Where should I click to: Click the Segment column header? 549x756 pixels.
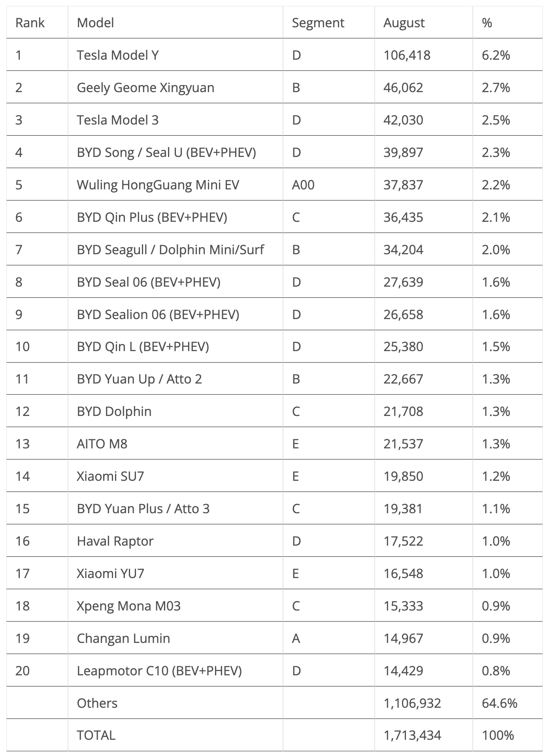318,23
